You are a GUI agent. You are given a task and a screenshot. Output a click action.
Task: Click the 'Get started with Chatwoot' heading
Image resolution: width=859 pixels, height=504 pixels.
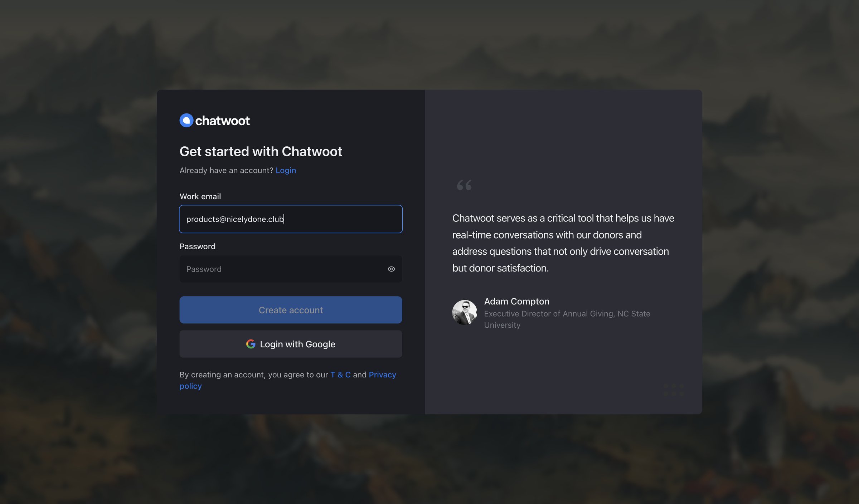(x=261, y=151)
